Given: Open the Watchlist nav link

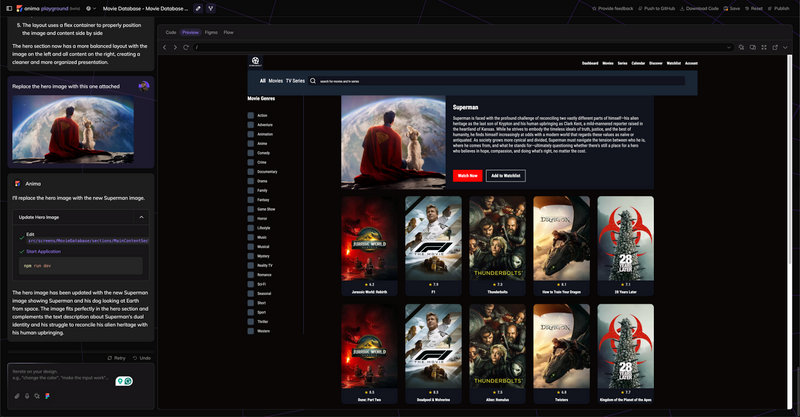Looking at the screenshot, I should coord(674,63).
